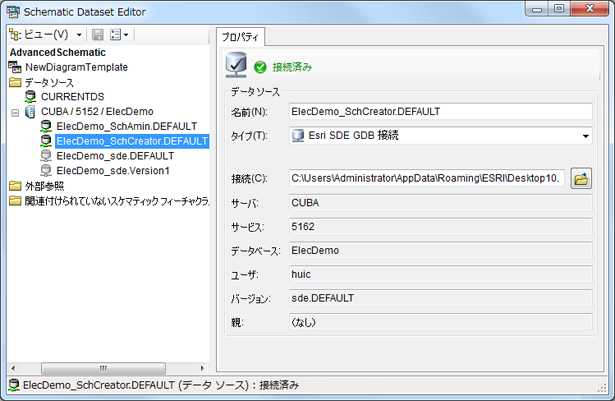Image resolution: width=615 pixels, height=401 pixels.
Task: Click the 親 field showing (なし)
Action: pos(441,322)
